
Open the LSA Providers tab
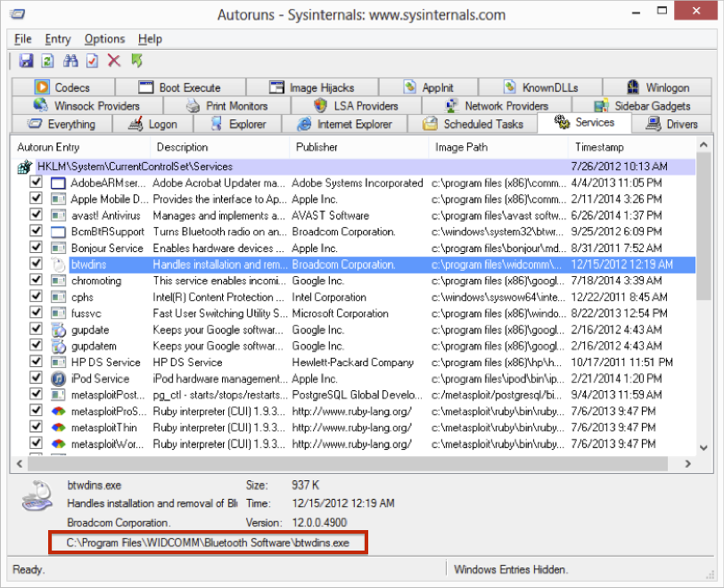[356, 106]
